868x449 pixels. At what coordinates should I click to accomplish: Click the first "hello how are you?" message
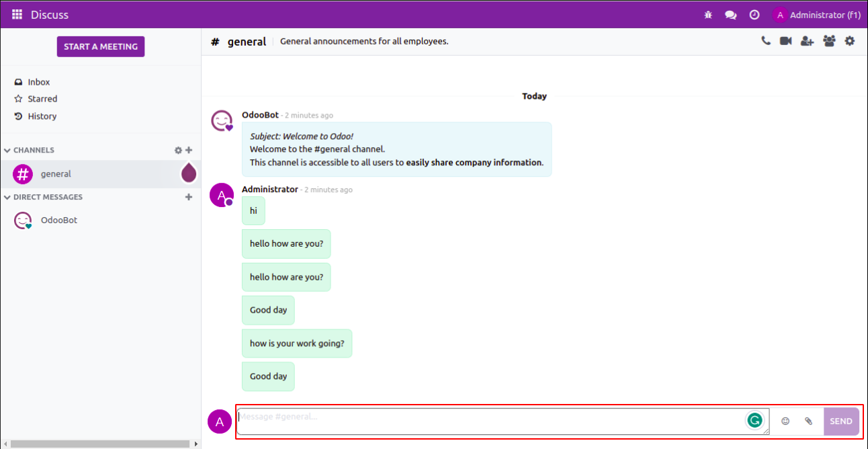(286, 244)
